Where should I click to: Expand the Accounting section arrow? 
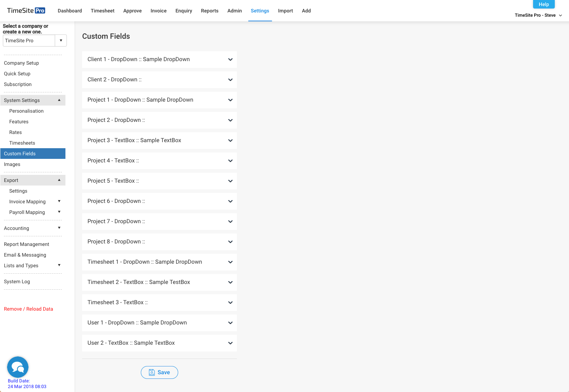coord(59,228)
